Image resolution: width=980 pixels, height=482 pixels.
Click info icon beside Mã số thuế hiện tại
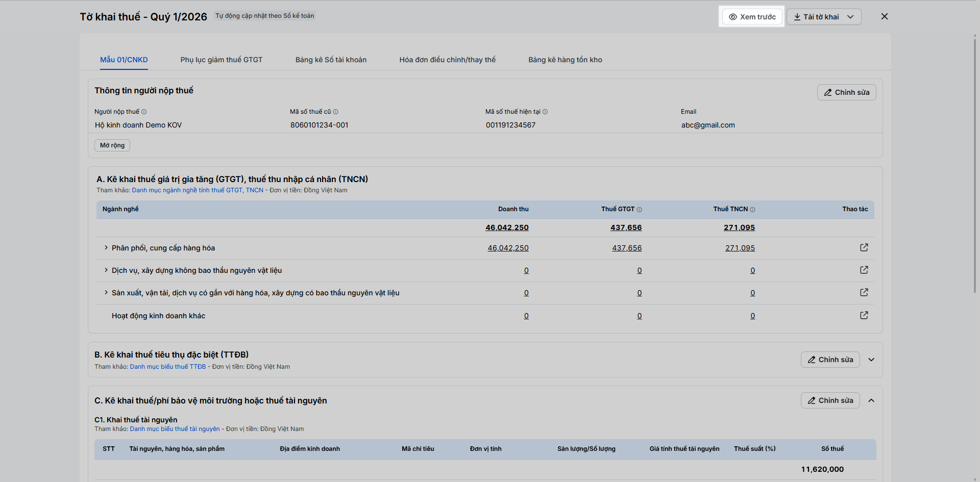[545, 112]
